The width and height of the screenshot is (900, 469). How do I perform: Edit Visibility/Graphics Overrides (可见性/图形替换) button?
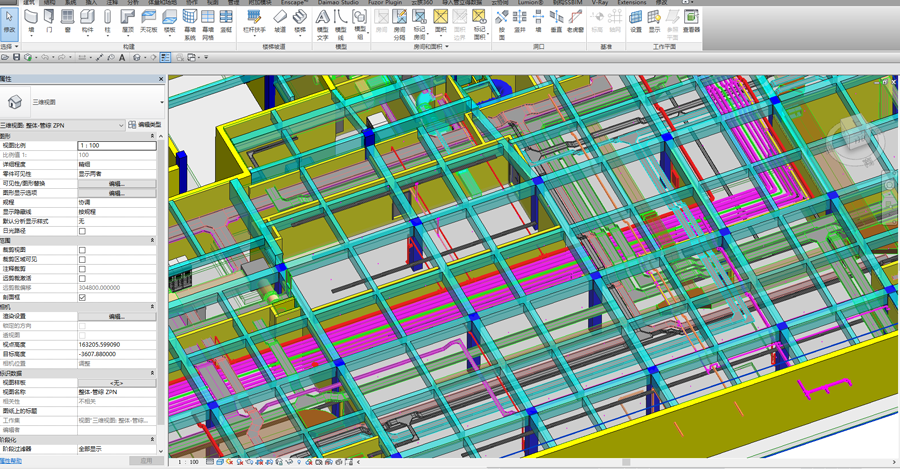(117, 184)
